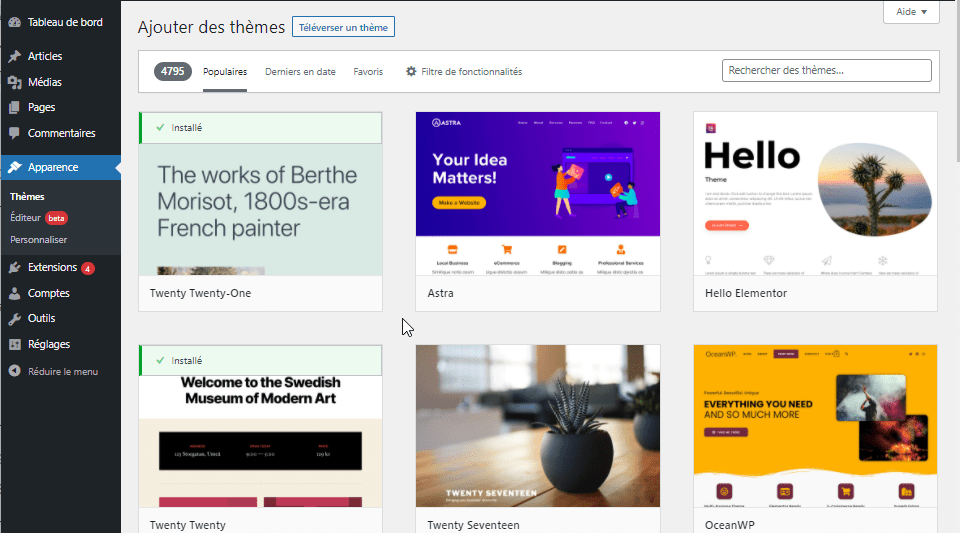The width and height of the screenshot is (960, 533).
Task: Switch to the Favoris tab
Action: (368, 72)
